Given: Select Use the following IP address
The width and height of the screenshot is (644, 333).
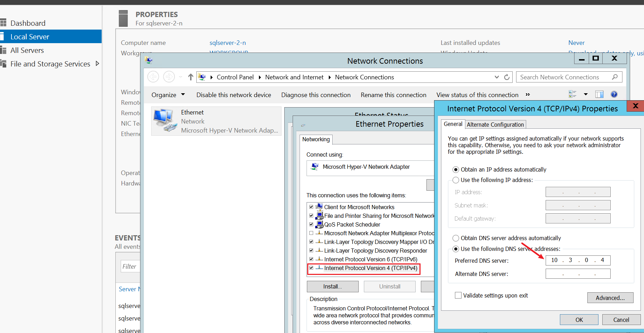Looking at the screenshot, I should 456,180.
